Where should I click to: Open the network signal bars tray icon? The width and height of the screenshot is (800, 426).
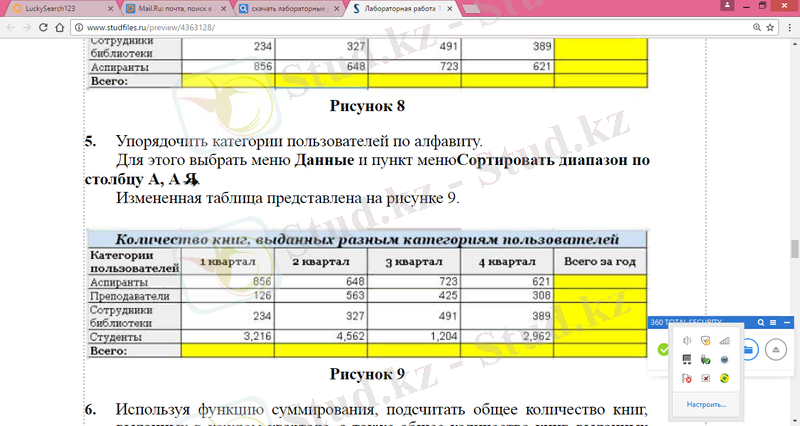[x=725, y=341]
